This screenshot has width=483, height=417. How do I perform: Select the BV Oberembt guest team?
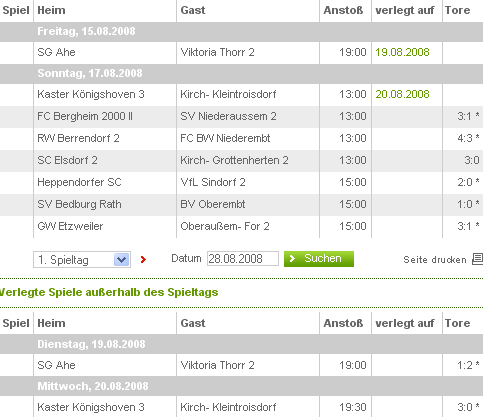[213, 204]
